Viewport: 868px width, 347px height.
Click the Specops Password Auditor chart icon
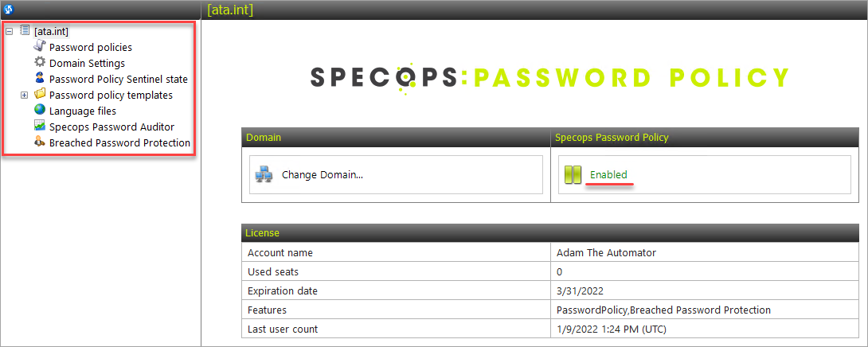(x=40, y=127)
